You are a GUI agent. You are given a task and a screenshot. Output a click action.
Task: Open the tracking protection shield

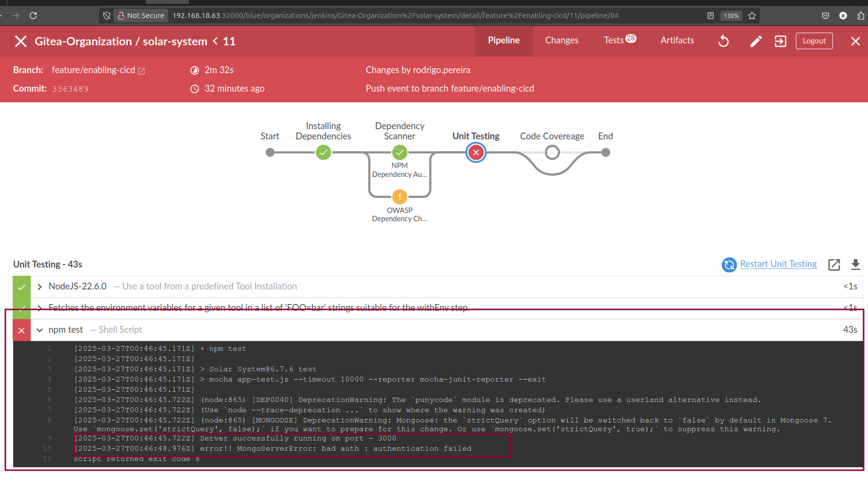coord(107,16)
